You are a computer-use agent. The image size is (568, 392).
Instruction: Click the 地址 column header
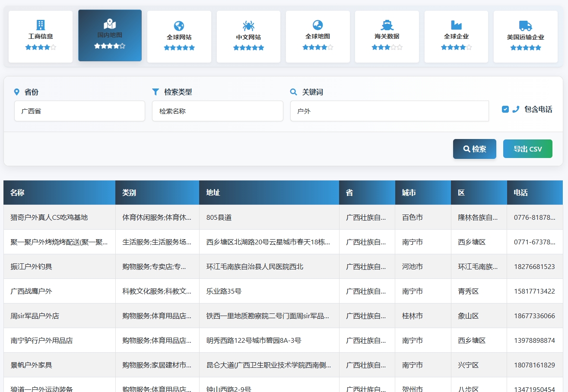tap(269, 193)
